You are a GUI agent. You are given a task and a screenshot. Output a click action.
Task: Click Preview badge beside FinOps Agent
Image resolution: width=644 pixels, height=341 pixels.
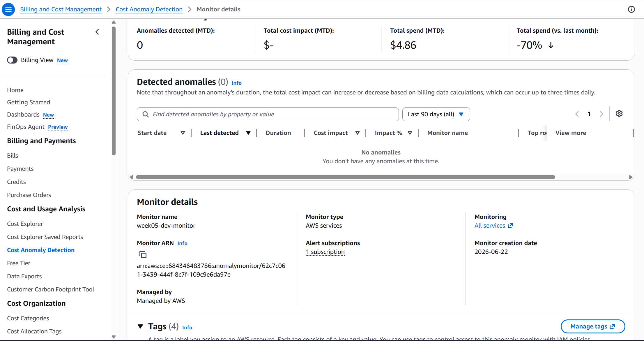click(58, 127)
